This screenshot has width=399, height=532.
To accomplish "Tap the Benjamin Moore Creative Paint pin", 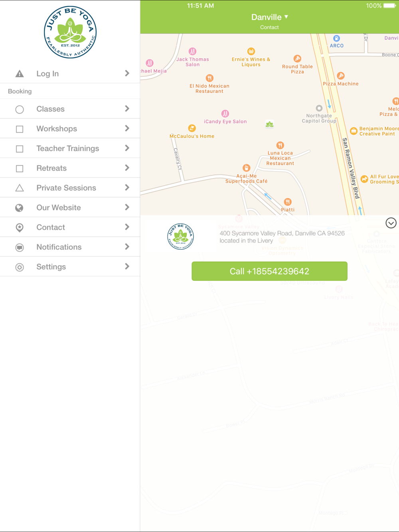I will tap(354, 131).
